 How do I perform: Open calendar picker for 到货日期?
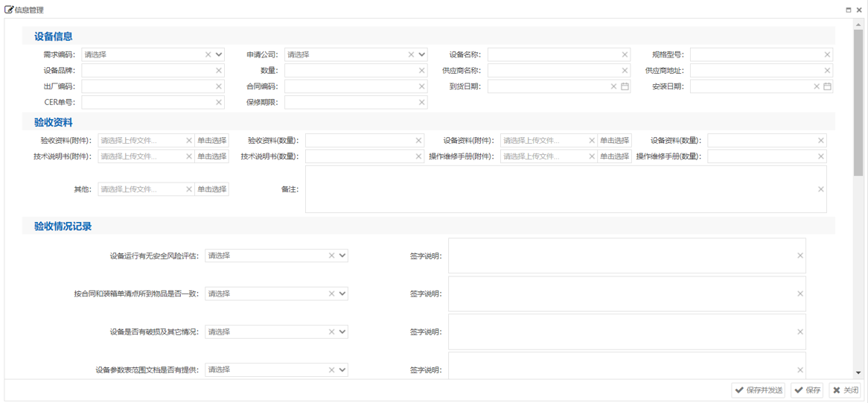coord(625,86)
